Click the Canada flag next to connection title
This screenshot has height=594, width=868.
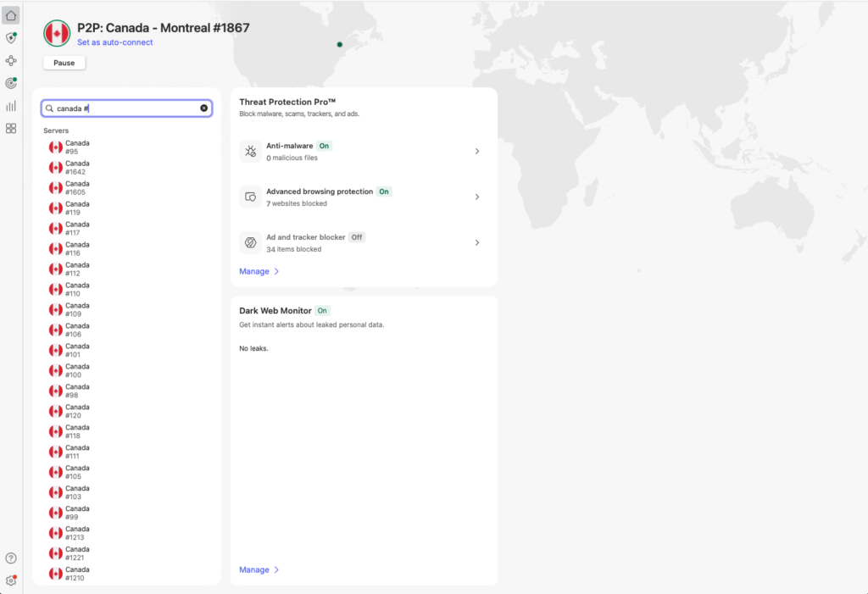(x=57, y=34)
